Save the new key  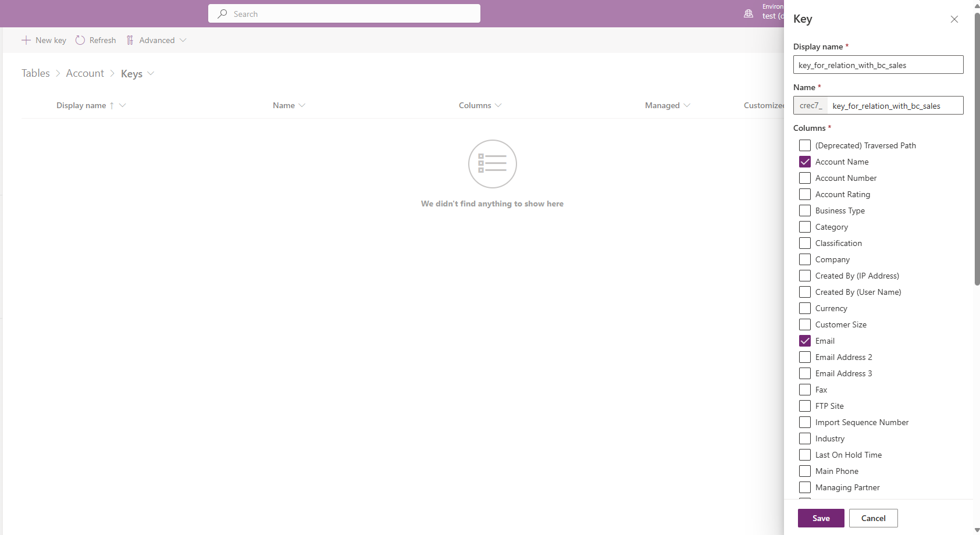821,518
